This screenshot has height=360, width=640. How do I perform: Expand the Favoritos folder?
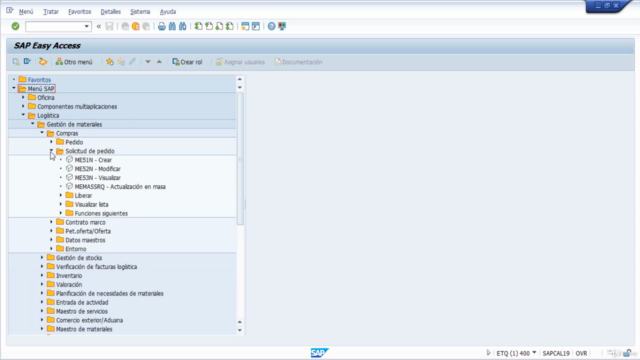(14, 80)
